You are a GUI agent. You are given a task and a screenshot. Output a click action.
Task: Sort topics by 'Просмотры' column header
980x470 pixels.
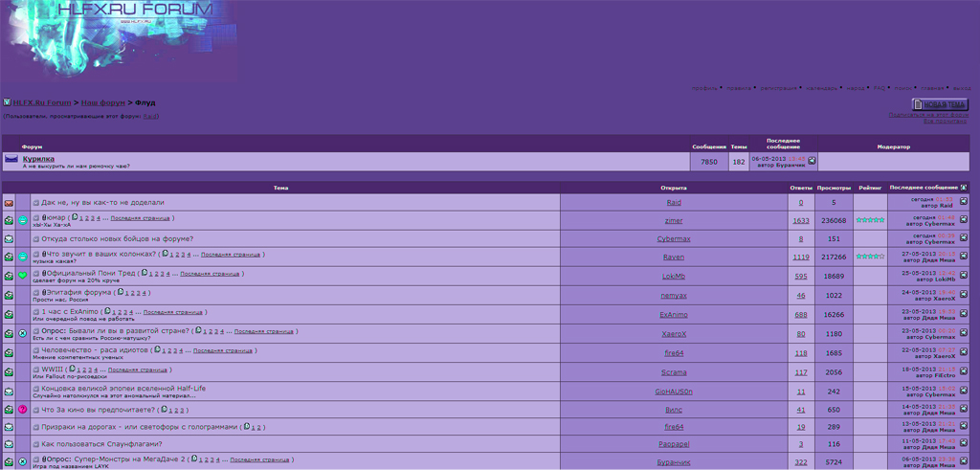click(x=834, y=188)
